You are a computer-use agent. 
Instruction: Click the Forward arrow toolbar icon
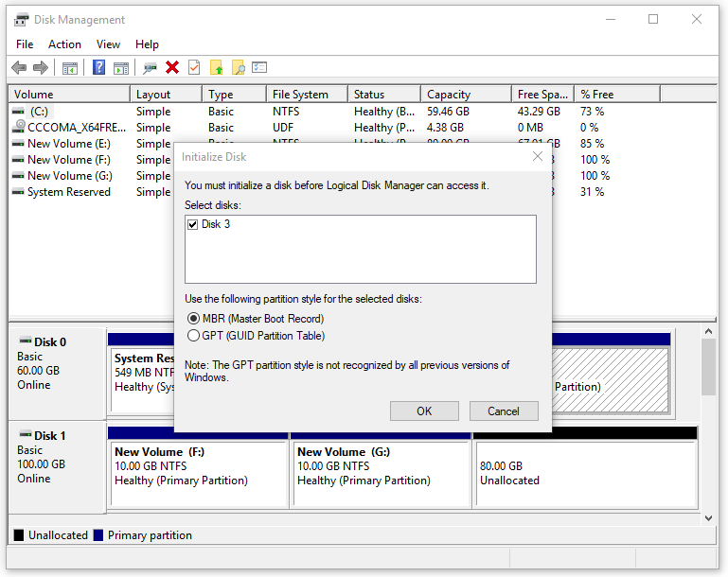click(x=41, y=68)
